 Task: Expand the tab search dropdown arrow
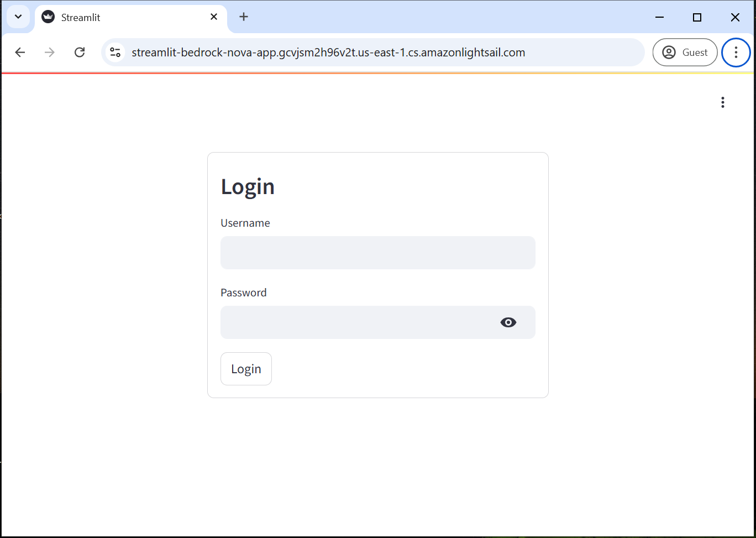point(18,17)
